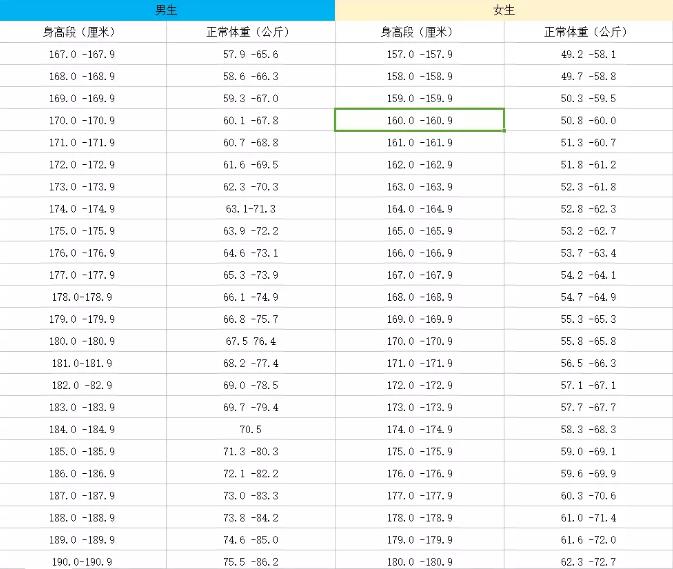Image resolution: width=673 pixels, height=569 pixels.
Task: Select the cell 187.0 -187.9
Action: (x=83, y=496)
